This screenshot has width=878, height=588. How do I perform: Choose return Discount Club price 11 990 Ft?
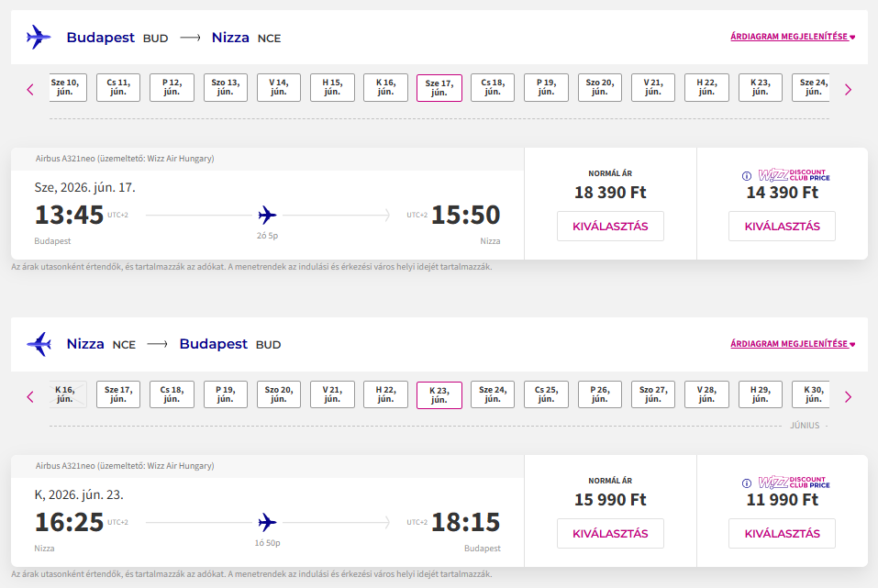coord(782,533)
